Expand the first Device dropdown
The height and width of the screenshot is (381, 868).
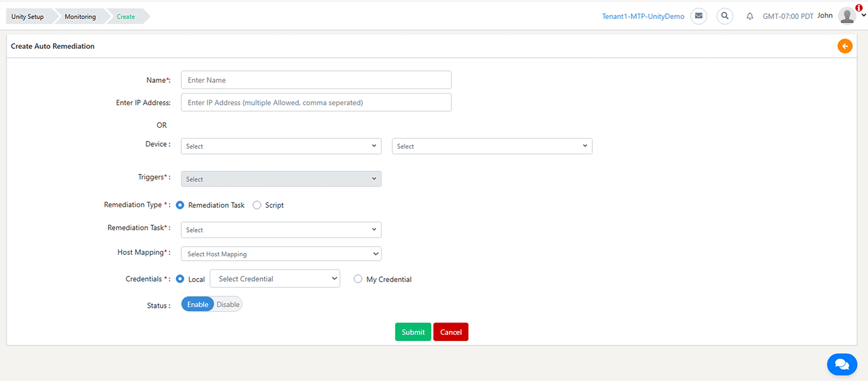(281, 146)
